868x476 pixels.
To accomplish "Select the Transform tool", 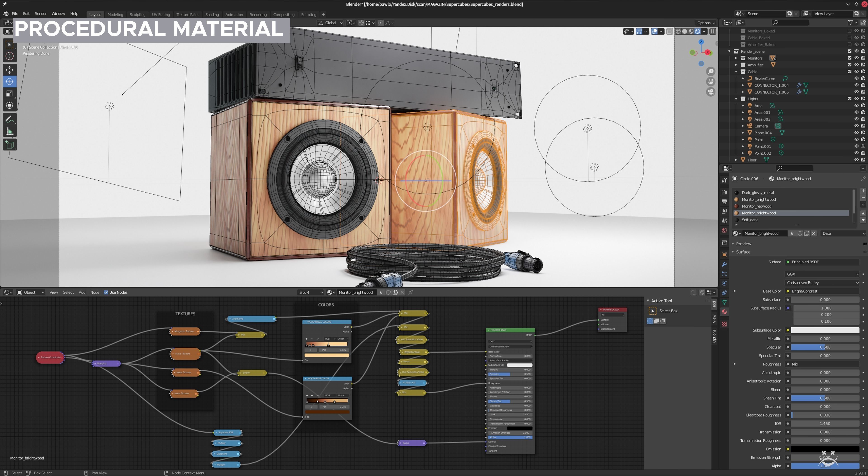I will 9,106.
